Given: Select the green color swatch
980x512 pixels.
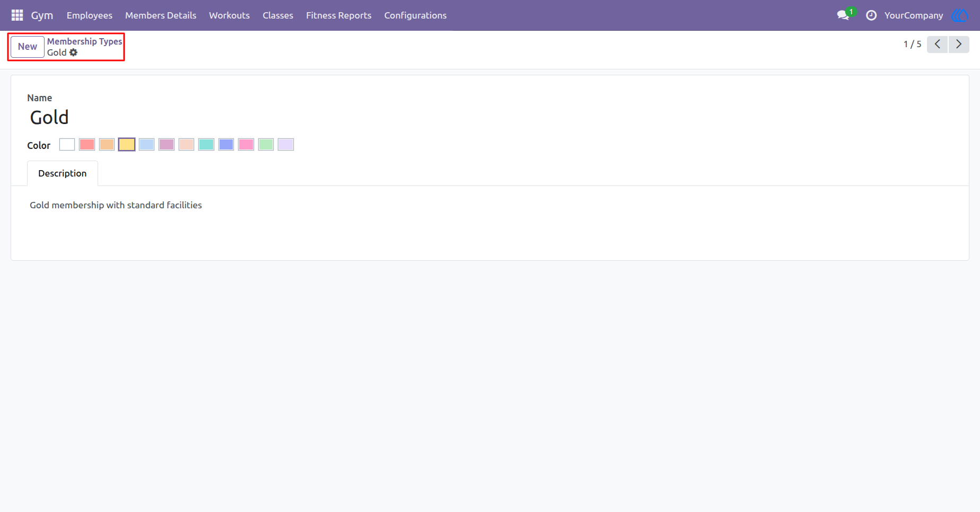Looking at the screenshot, I should click(x=266, y=145).
